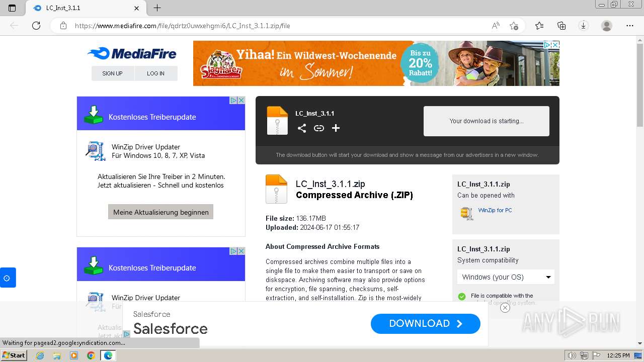Click Your download is starting button

487,121
